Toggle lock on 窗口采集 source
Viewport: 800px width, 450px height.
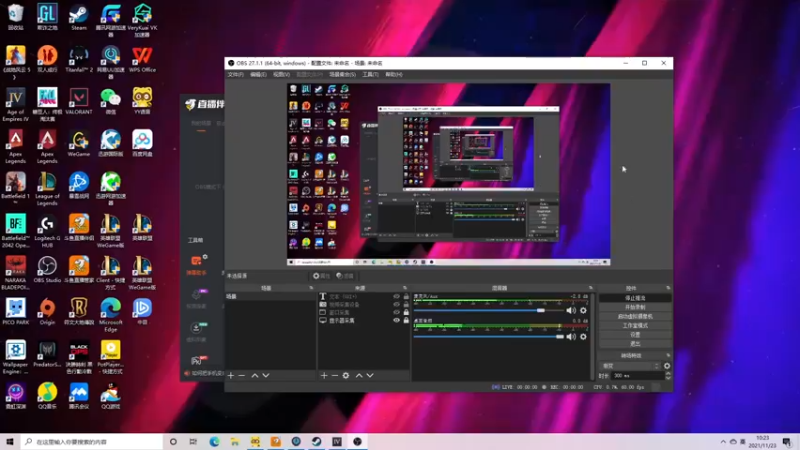point(406,312)
